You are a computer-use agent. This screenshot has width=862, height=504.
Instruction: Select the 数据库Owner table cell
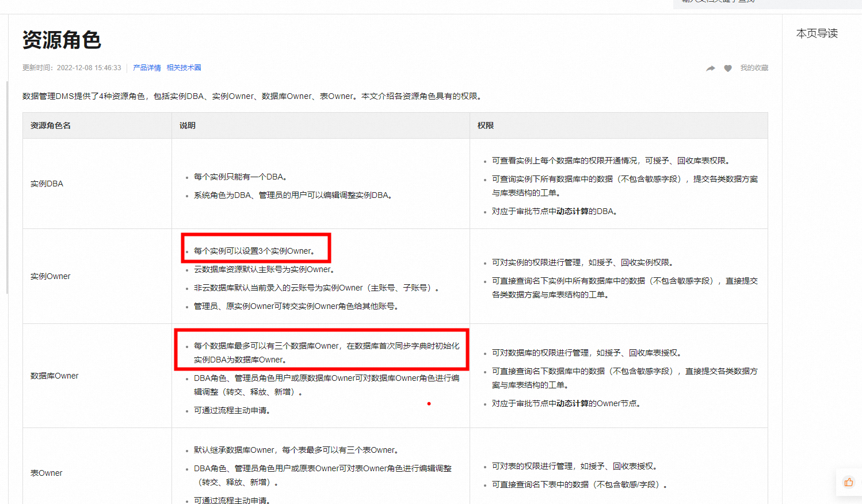pyautogui.click(x=97, y=376)
